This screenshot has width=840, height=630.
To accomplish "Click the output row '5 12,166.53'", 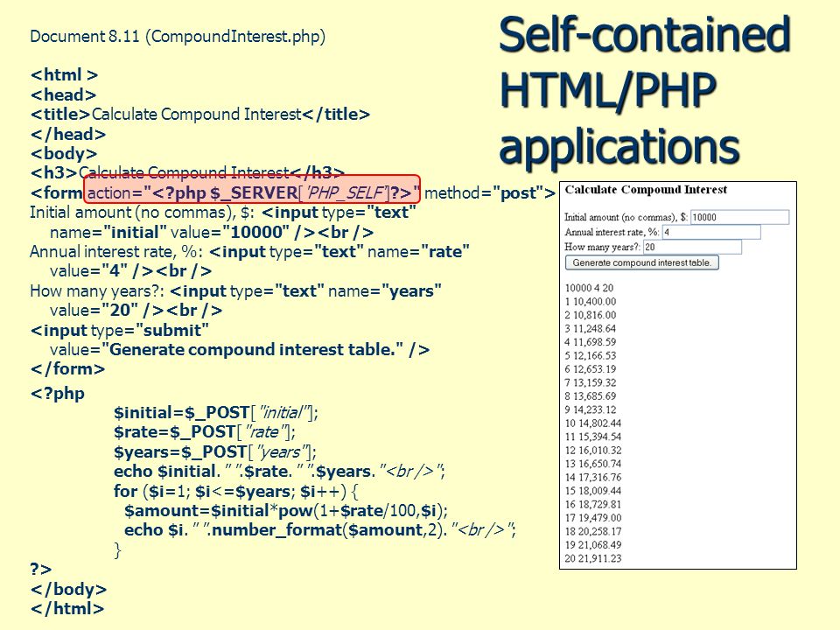I will 591,355.
